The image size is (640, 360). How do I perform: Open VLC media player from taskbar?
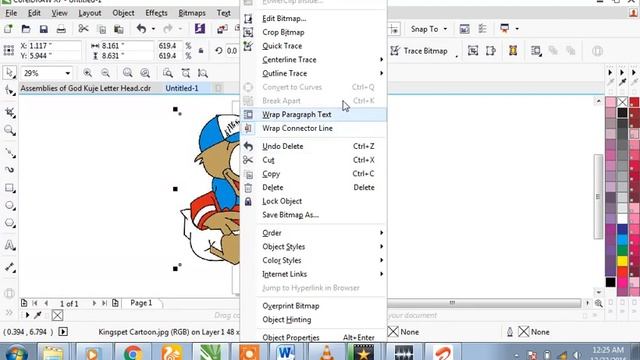coord(326,353)
